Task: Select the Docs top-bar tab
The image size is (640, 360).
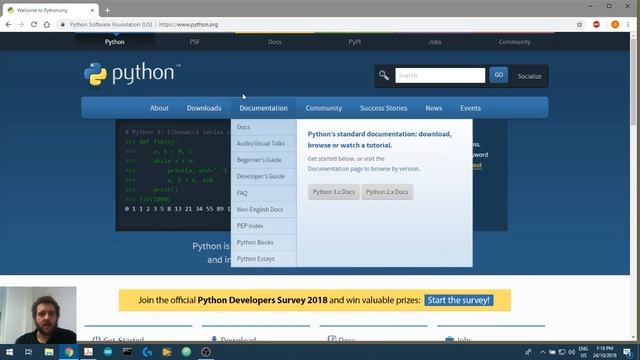Action: pos(275,42)
